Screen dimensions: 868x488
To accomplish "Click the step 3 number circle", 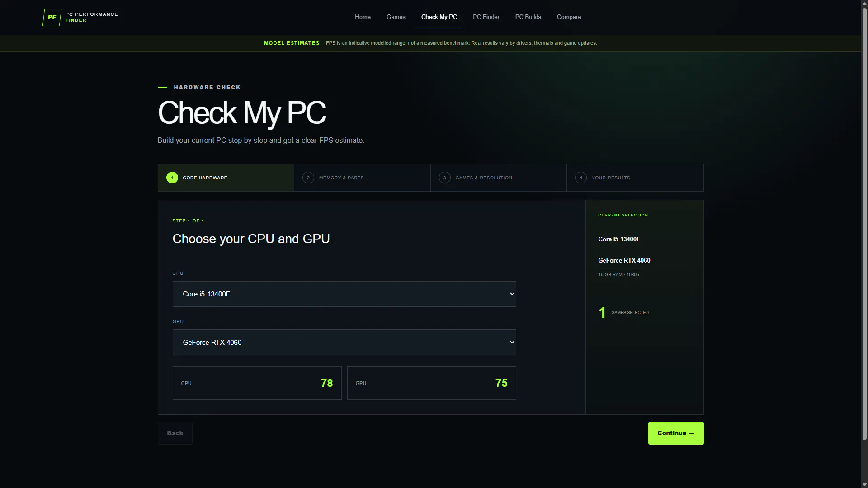I will [445, 178].
